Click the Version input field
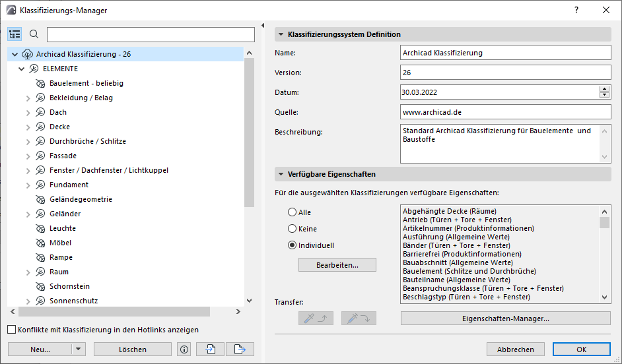 click(x=505, y=73)
